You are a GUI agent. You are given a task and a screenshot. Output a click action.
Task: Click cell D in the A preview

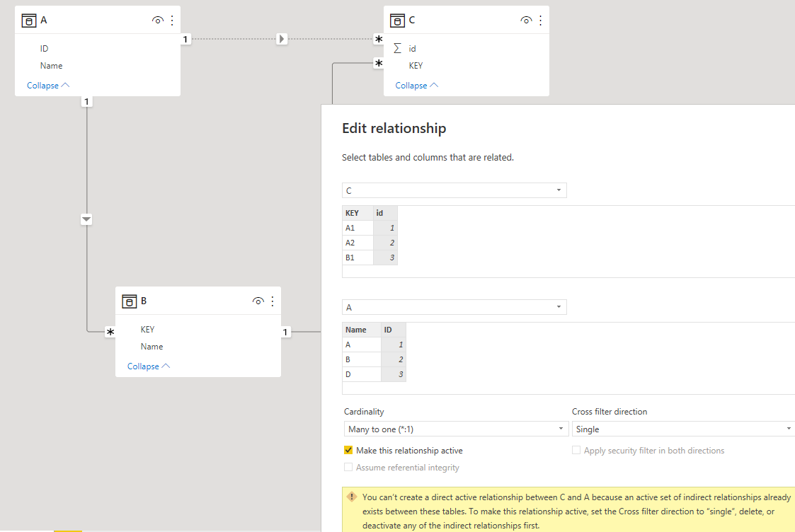point(362,374)
